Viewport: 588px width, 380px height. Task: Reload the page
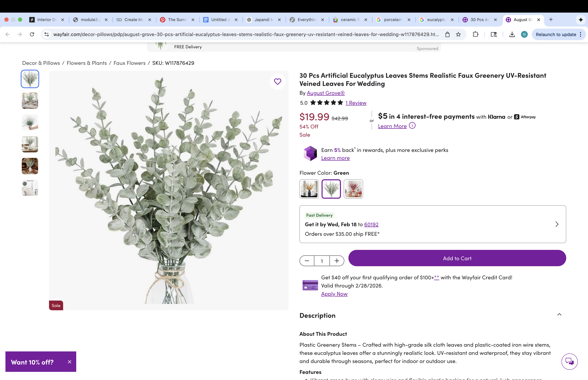tap(32, 34)
